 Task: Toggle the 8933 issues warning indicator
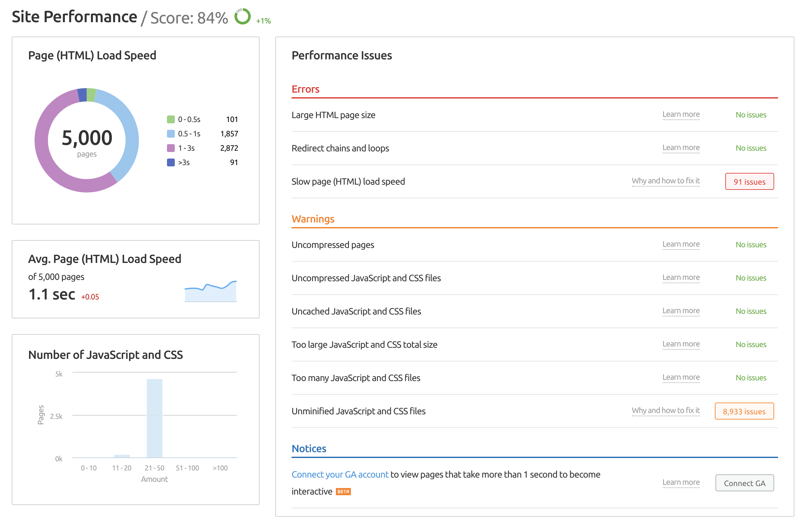coord(744,410)
